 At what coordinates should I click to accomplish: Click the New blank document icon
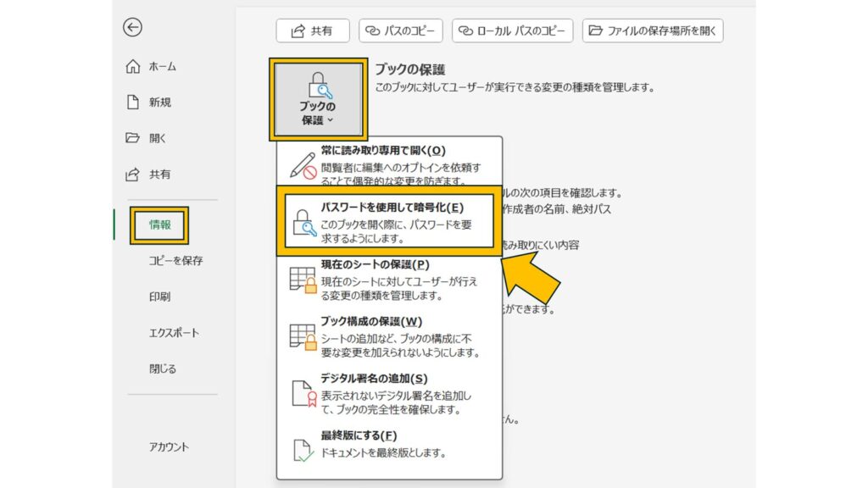point(132,103)
